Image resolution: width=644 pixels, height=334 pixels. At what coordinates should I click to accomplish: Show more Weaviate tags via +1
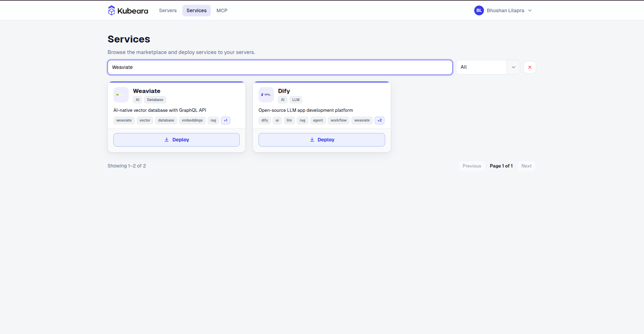[225, 121]
